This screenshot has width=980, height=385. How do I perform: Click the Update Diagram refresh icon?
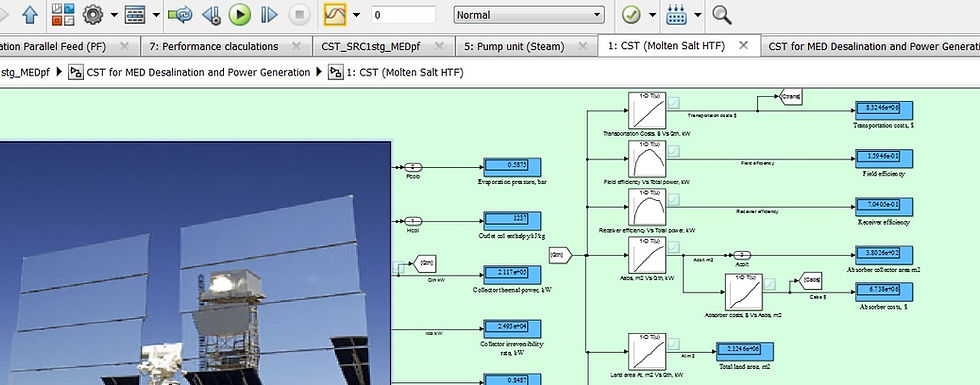180,14
